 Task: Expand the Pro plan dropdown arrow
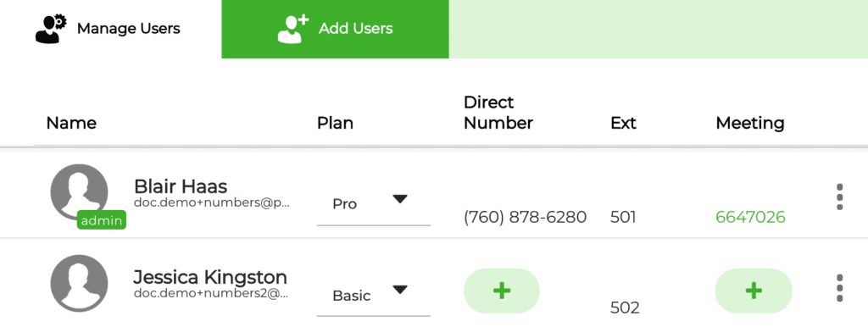[x=400, y=199]
